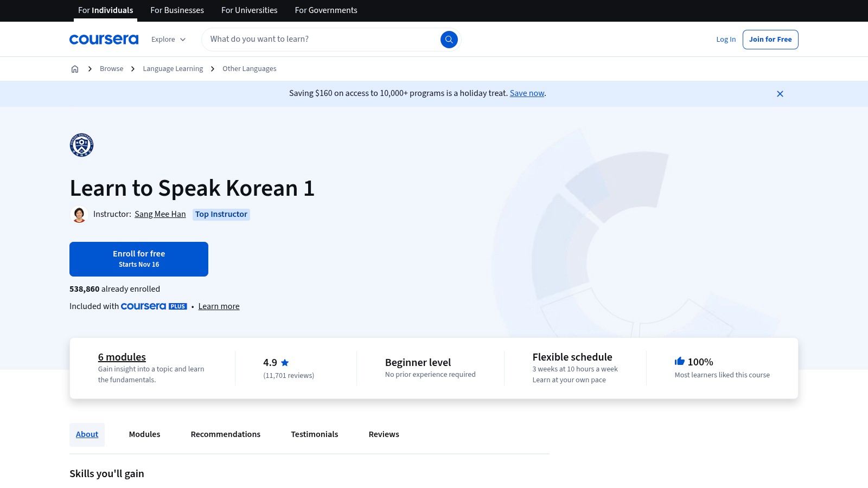Click the Coursera Plus badge
The height and width of the screenshot is (488, 868).
[154, 306]
